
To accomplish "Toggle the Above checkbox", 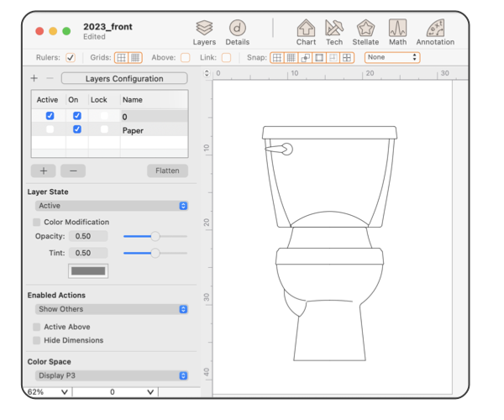I will (x=185, y=57).
